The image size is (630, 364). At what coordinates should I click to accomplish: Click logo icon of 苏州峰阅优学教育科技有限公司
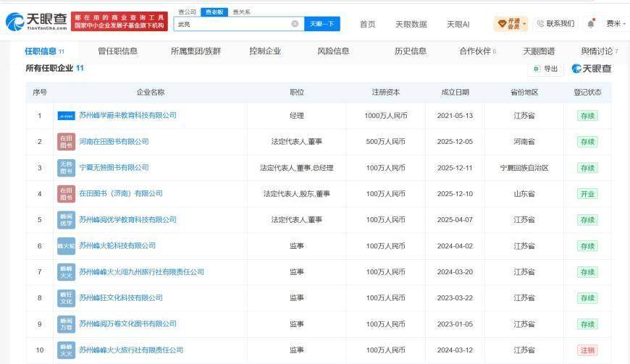[x=67, y=220]
